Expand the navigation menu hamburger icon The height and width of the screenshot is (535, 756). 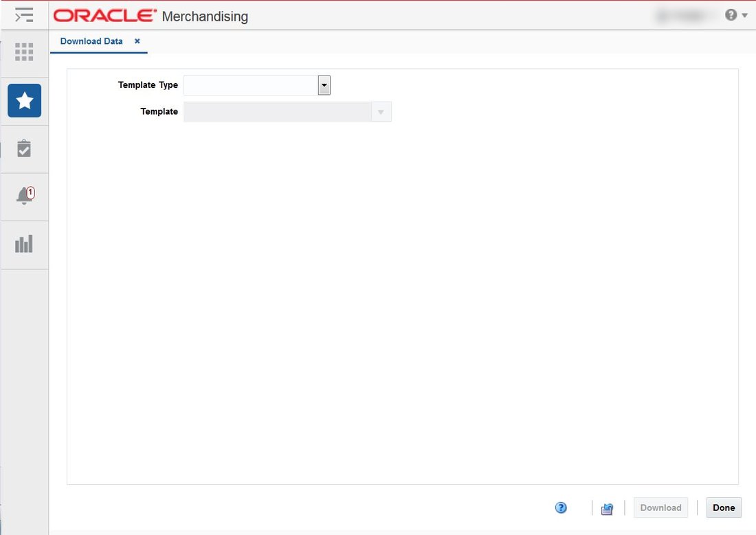pyautogui.click(x=24, y=15)
